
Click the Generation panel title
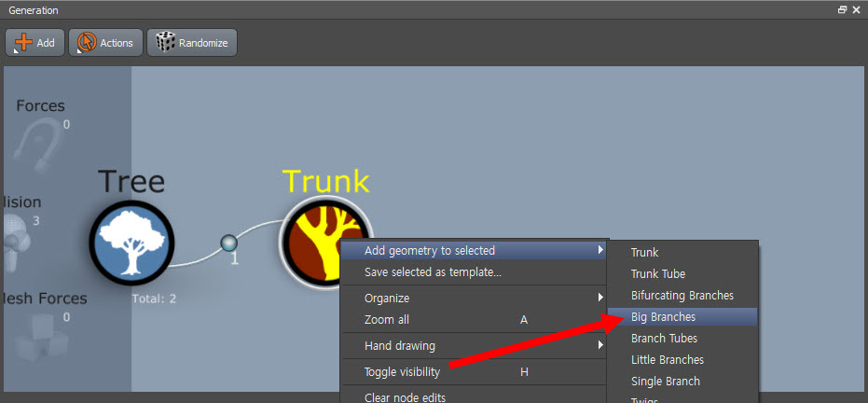[x=34, y=10]
